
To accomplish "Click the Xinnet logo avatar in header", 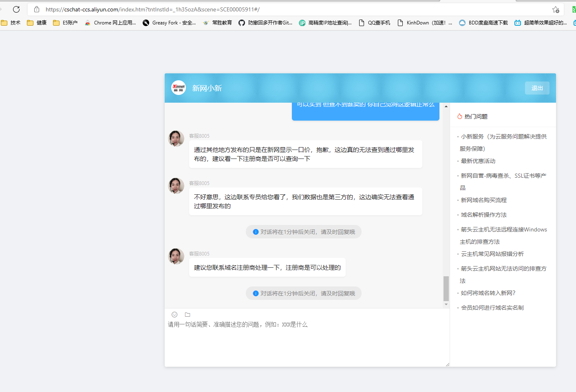I will [x=179, y=88].
